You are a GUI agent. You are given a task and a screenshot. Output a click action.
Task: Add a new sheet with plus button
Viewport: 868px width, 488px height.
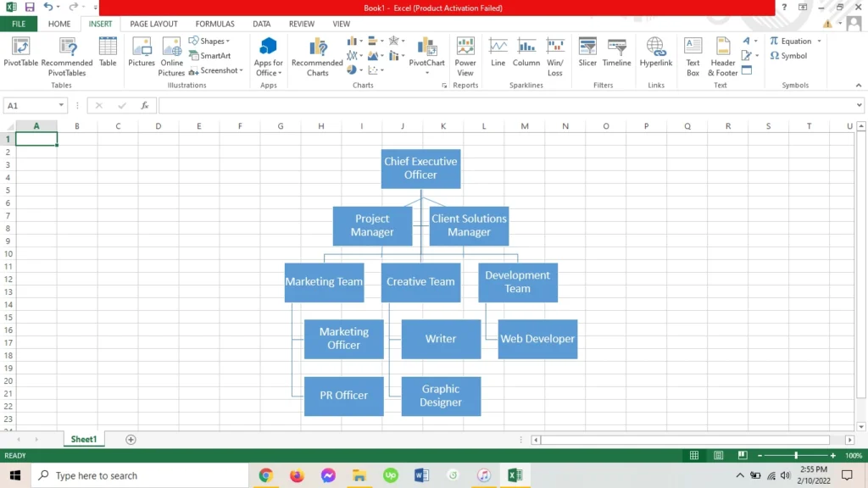[131, 440]
